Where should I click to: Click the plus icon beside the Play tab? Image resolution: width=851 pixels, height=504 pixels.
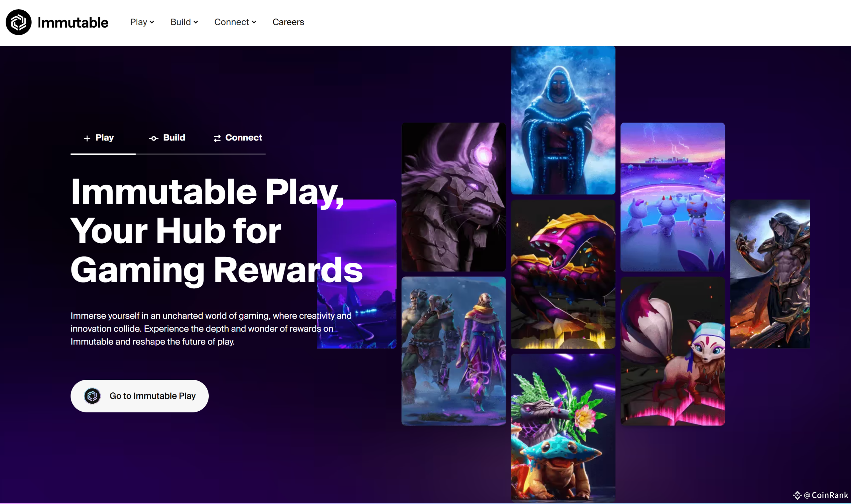(x=87, y=138)
